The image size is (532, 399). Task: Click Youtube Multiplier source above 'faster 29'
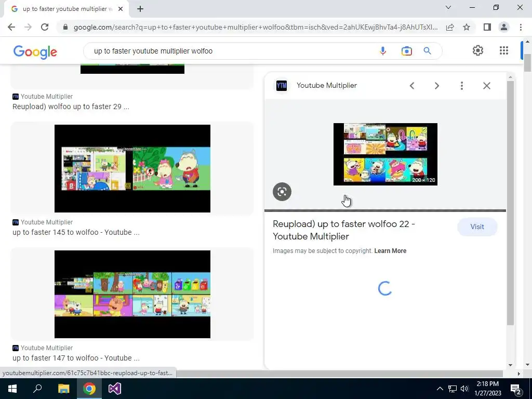point(46,96)
